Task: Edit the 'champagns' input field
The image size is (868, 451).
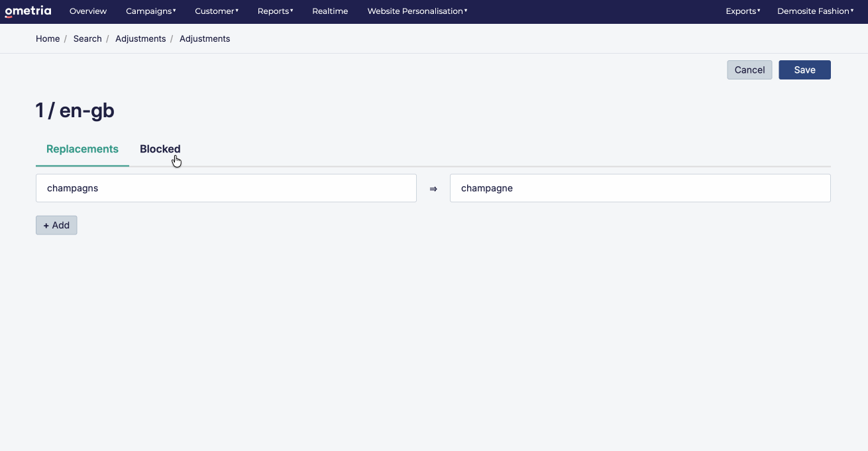Action: (x=226, y=188)
